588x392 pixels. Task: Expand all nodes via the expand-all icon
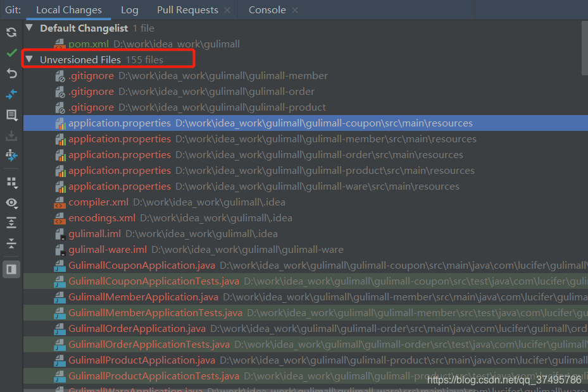click(11, 223)
